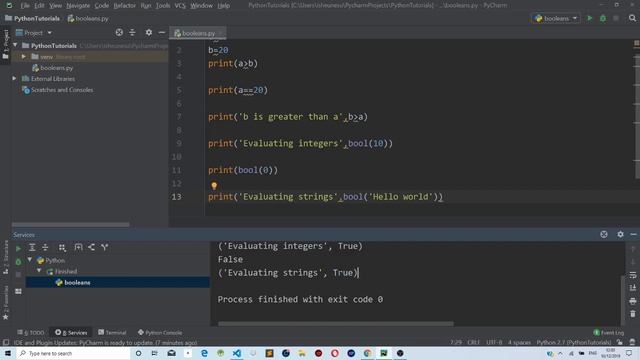Click Python 2.7 interpreter in status bar

coord(573,342)
